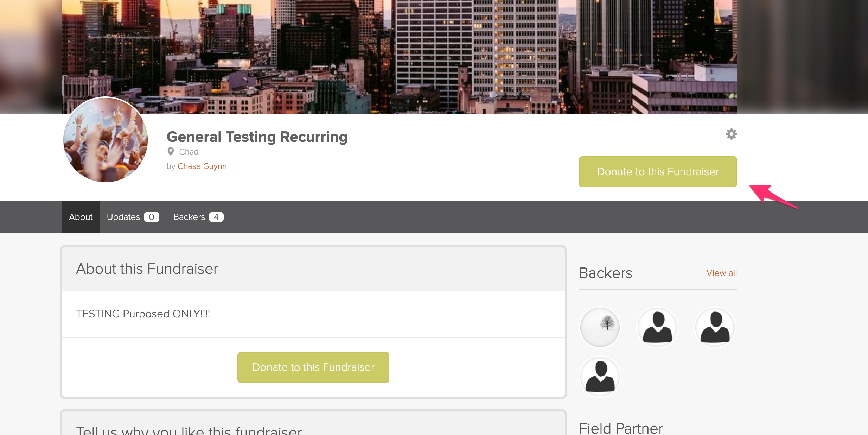Select the rightmost backer avatar in top row
The image size is (868, 435).
point(715,327)
